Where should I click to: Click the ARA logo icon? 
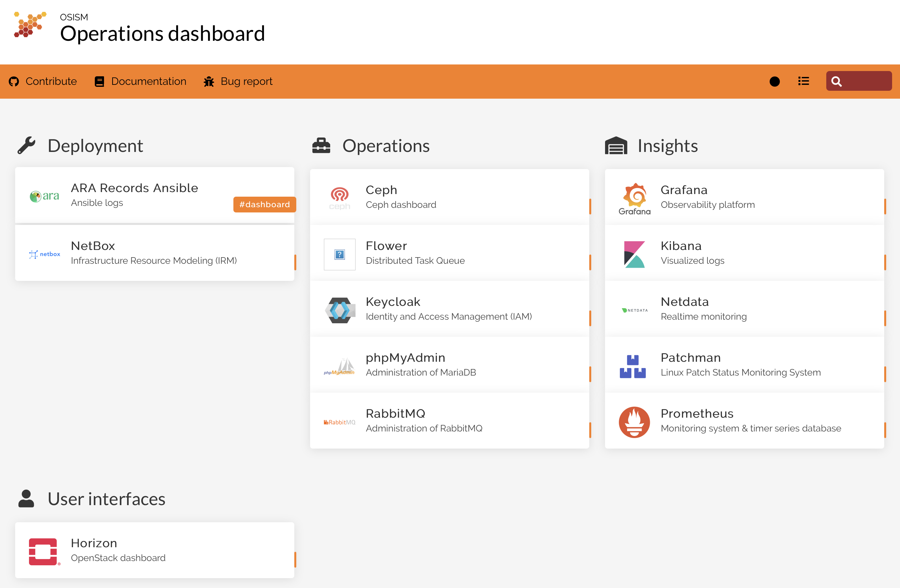pyautogui.click(x=45, y=196)
